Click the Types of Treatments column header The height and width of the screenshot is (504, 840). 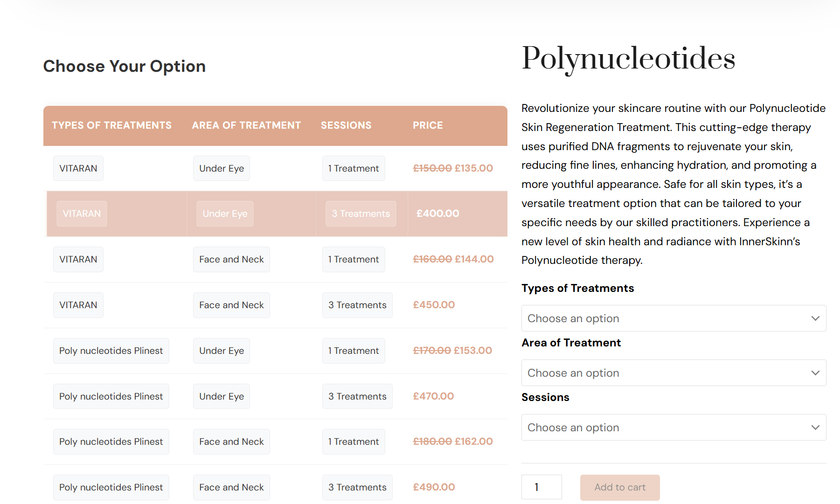(x=111, y=125)
